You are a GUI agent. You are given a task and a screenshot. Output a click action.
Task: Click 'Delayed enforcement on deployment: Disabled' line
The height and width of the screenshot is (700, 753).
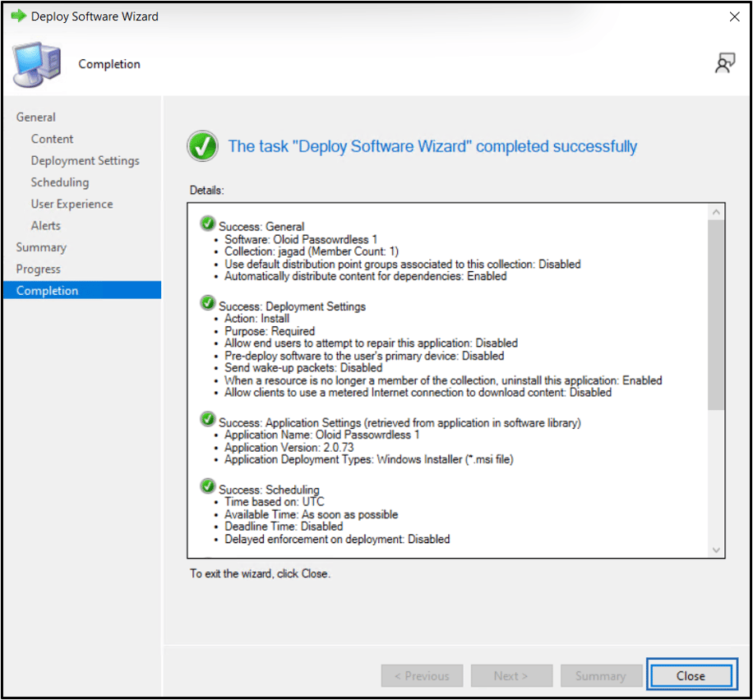coord(337,539)
